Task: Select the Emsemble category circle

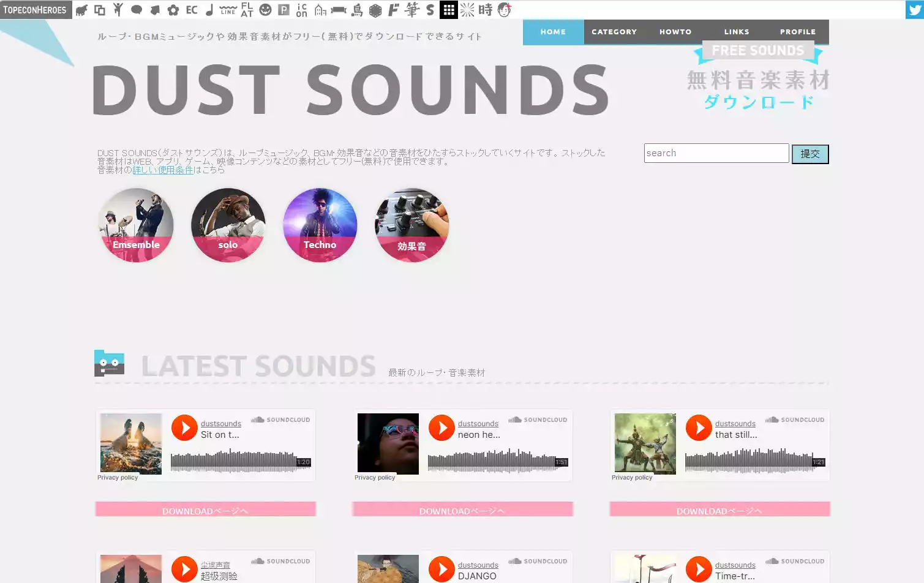Action: 136,225
